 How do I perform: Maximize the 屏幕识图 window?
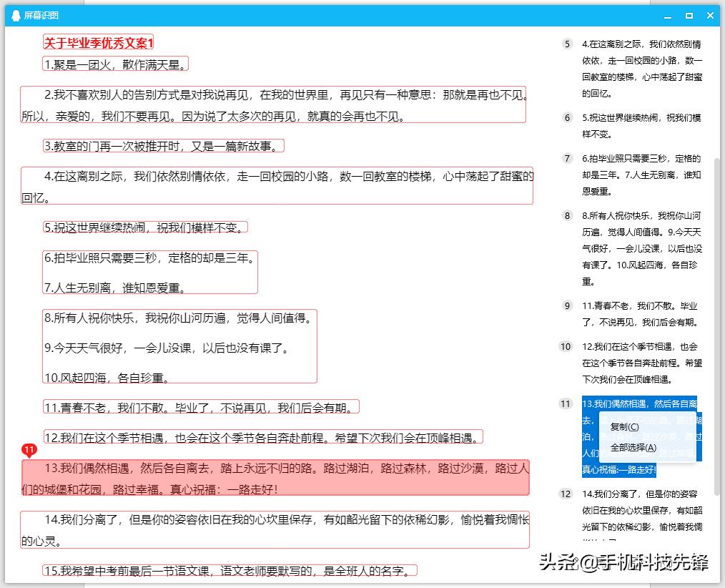(x=689, y=15)
